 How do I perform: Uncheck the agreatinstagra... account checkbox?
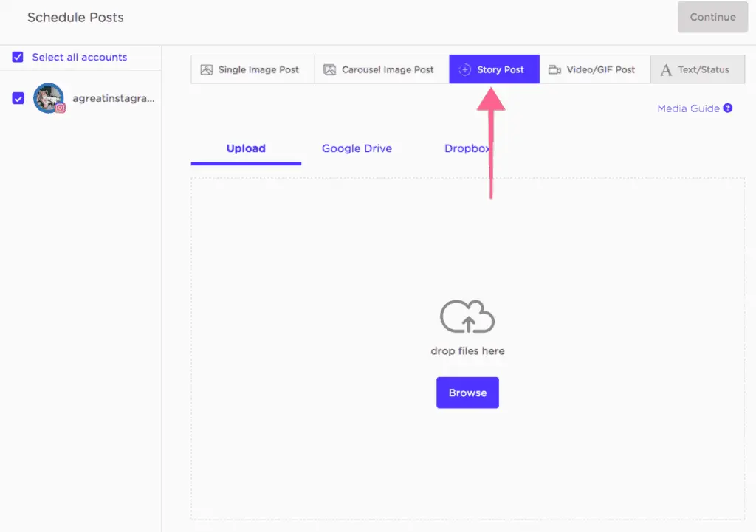(18, 98)
